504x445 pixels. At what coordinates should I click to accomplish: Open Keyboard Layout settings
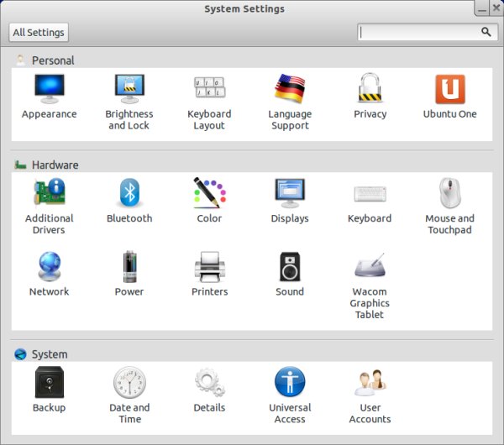point(209,102)
